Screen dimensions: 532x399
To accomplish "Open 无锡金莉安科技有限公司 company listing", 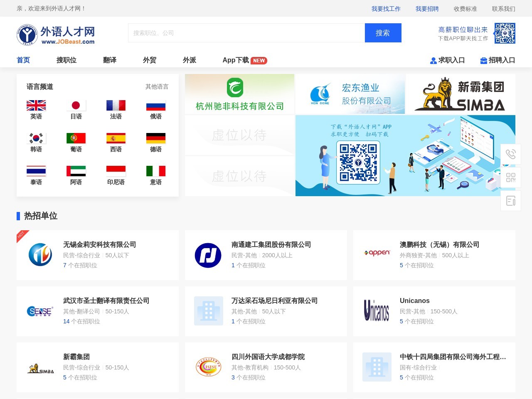I will pyautogui.click(x=99, y=245).
